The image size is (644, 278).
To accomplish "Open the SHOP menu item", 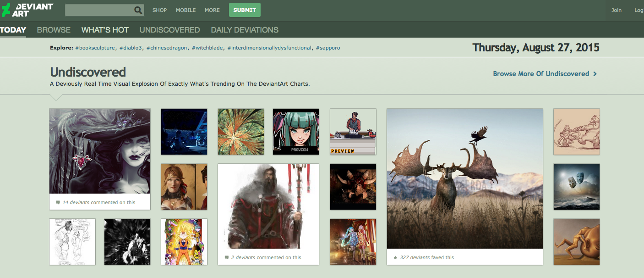I will [159, 10].
